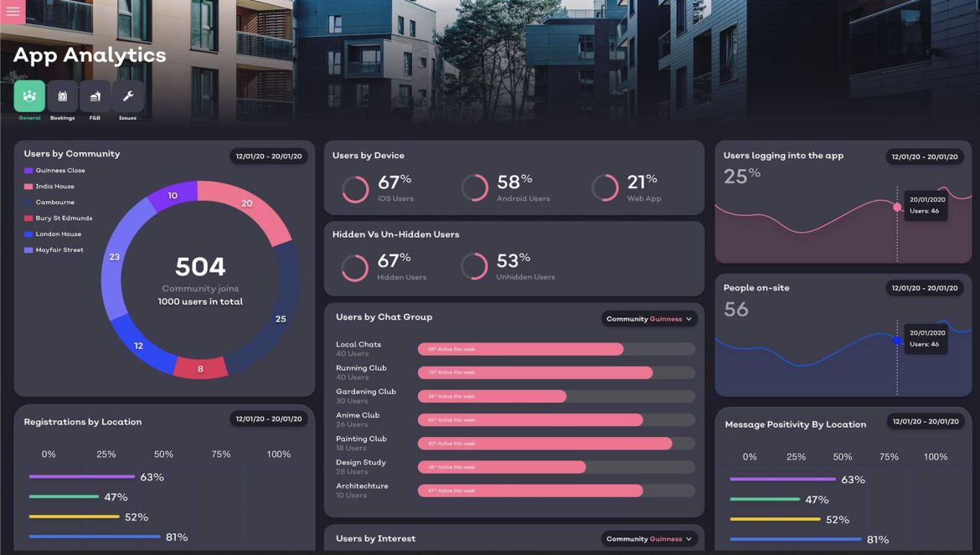The image size is (980, 555).
Task: Expand Community dropdown in Users by Interest
Action: (649, 539)
